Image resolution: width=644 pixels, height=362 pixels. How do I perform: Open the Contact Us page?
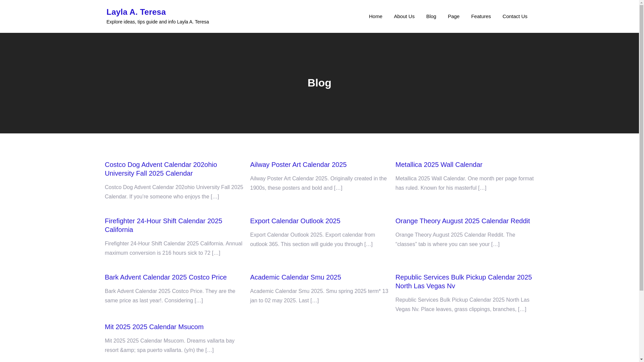(x=515, y=16)
